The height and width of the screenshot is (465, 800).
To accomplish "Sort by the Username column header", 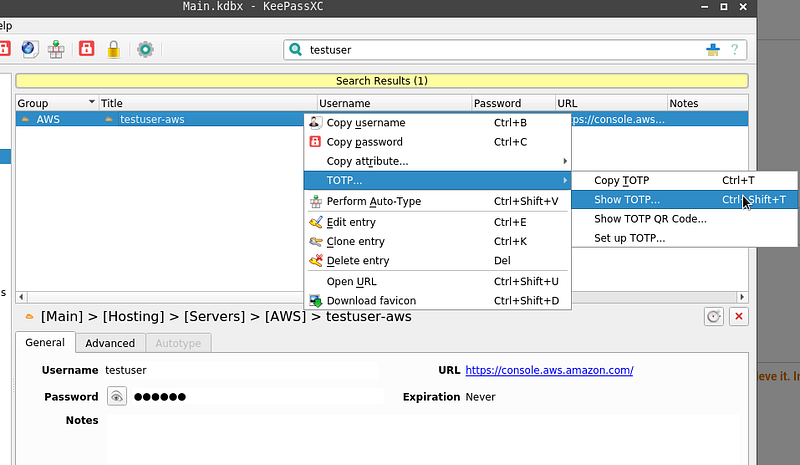I will pyautogui.click(x=394, y=103).
